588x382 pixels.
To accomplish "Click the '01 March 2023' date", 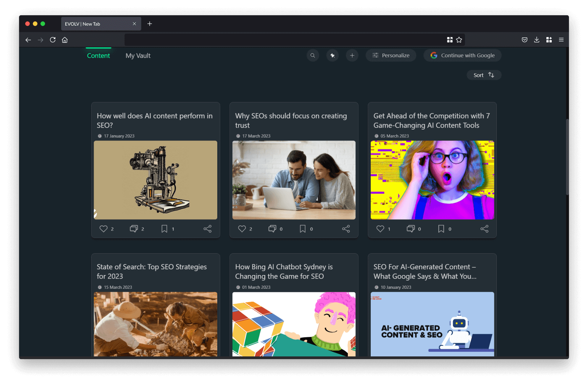I will (x=256, y=287).
